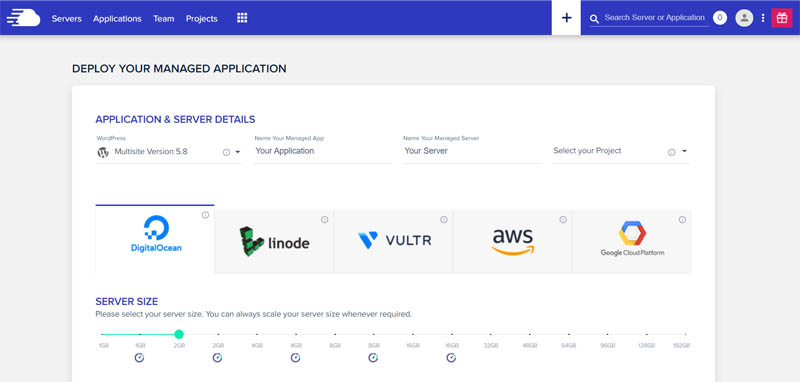Click the green server size slider handle
Image resolution: width=800 pixels, height=382 pixels.
click(x=179, y=334)
